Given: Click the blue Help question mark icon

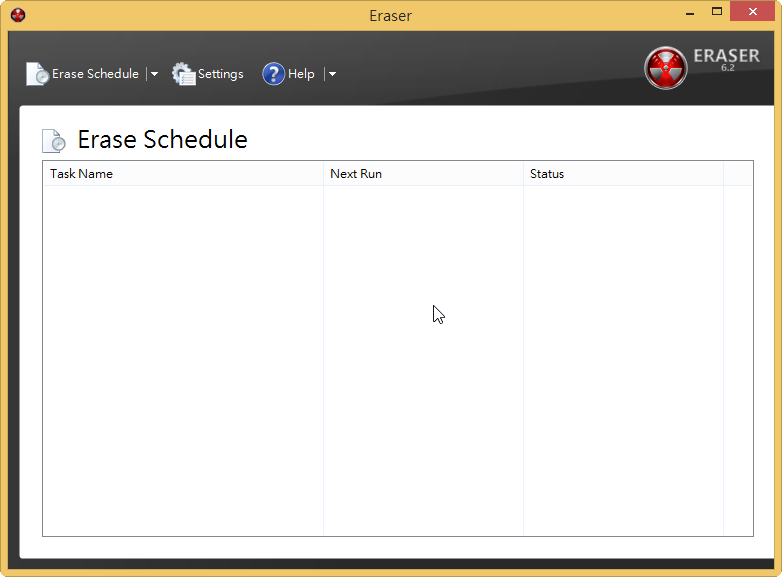Looking at the screenshot, I should click(273, 74).
